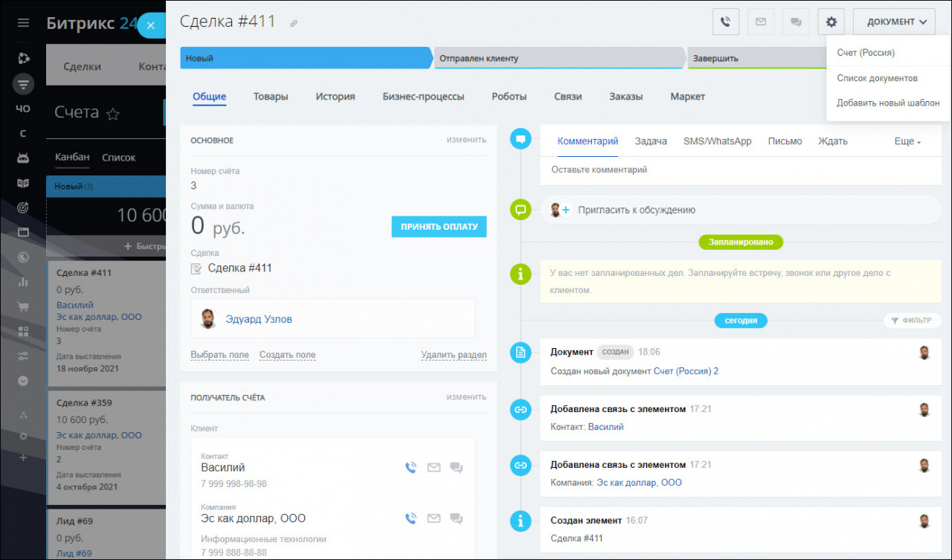Open contact link Василий in timeline

(x=606, y=427)
